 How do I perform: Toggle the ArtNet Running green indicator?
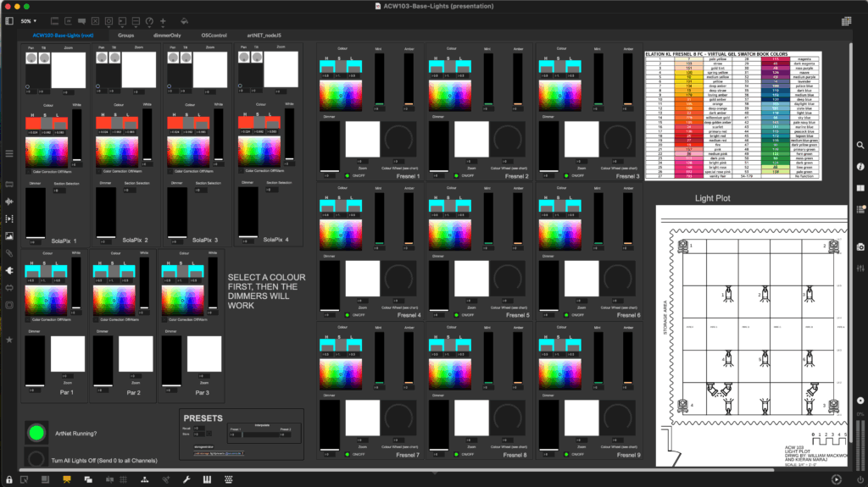pos(36,434)
